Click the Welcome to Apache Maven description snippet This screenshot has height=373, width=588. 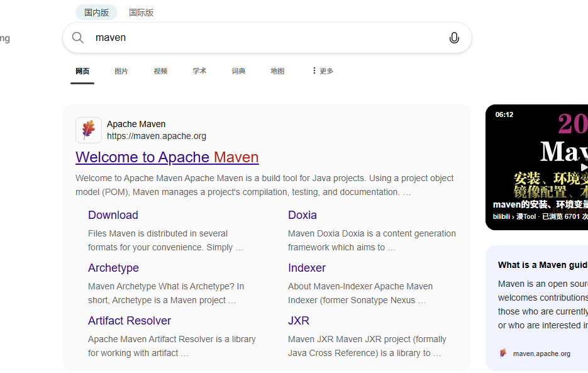(x=264, y=185)
